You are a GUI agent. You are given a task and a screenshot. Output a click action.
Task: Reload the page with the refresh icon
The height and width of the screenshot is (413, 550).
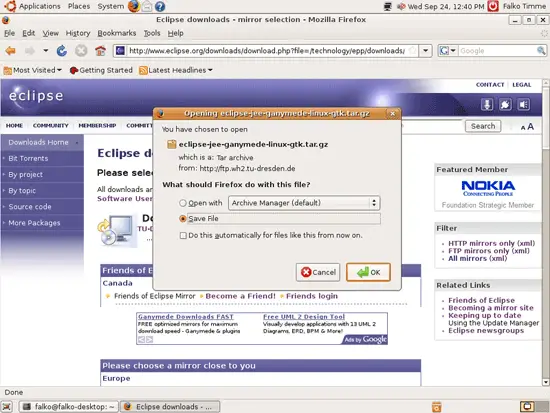click(x=62, y=51)
